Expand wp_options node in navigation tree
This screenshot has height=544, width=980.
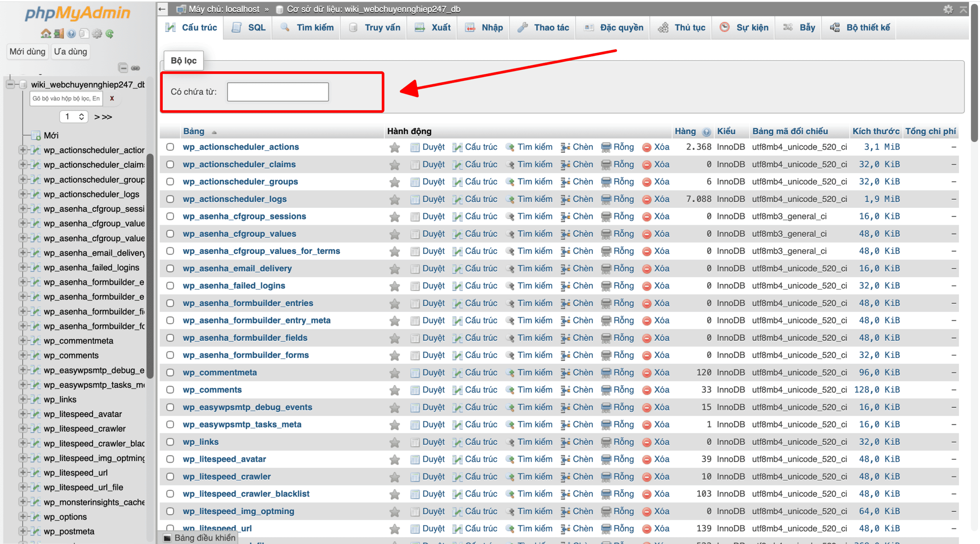tap(23, 516)
